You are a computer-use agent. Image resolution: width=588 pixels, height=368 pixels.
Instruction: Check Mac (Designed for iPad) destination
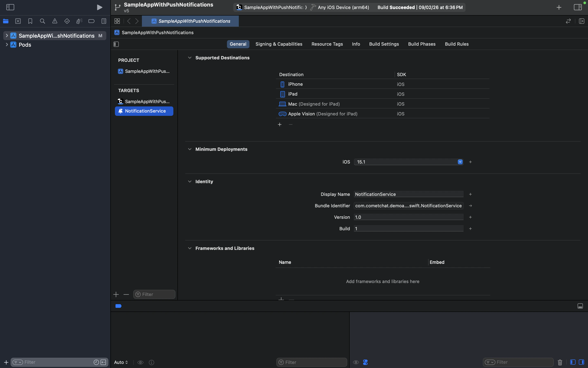click(282, 104)
